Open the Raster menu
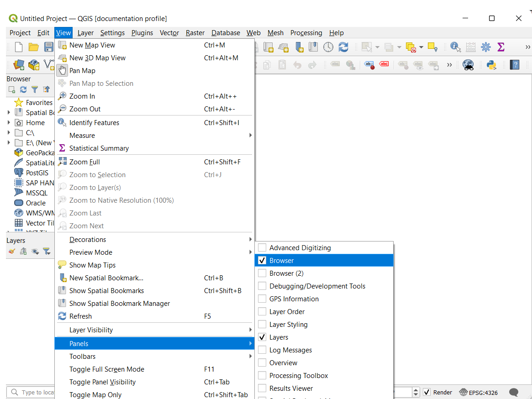Image resolution: width=532 pixels, height=399 pixels. [195, 32]
